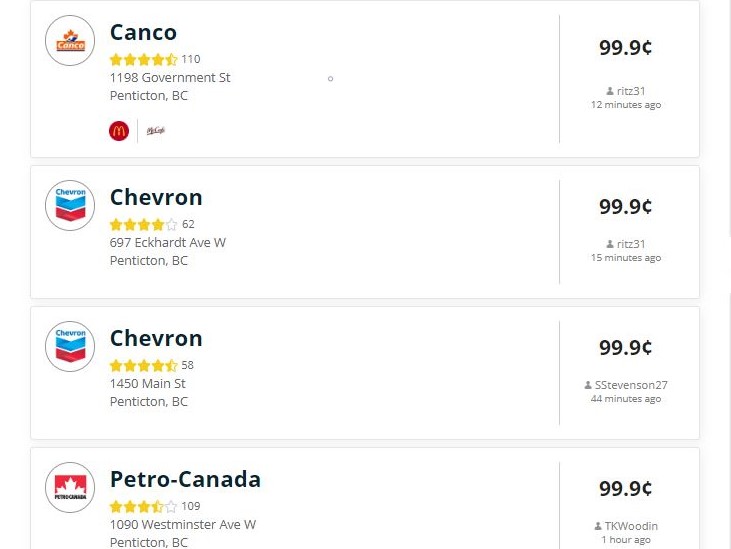Open the Chevron on 697 Eckhardt Ave W
731x549 pixels.
point(156,197)
